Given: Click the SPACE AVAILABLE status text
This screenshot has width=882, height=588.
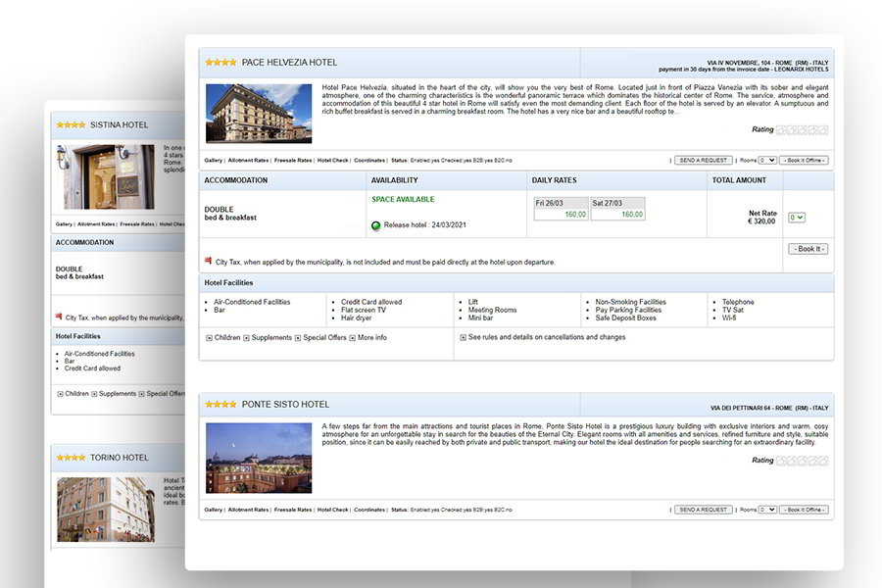Looking at the screenshot, I should (403, 199).
